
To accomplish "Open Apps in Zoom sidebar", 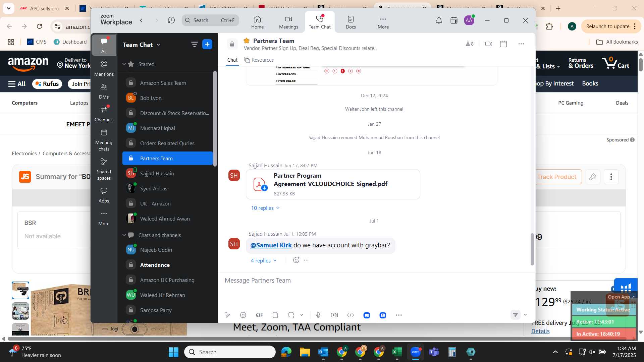I will click(x=104, y=195).
